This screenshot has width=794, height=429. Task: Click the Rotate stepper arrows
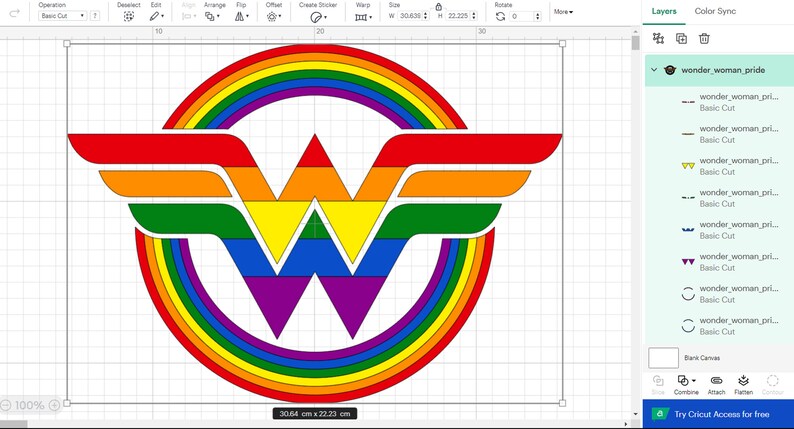(x=538, y=16)
